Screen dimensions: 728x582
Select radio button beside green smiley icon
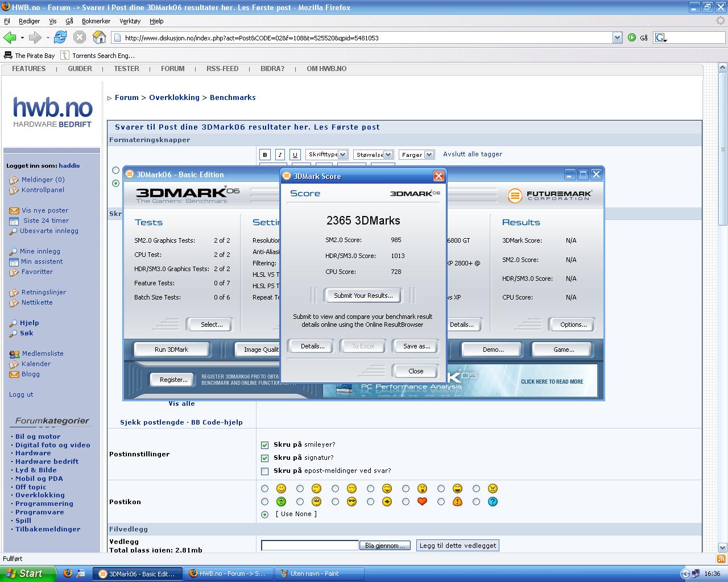pos(264,502)
